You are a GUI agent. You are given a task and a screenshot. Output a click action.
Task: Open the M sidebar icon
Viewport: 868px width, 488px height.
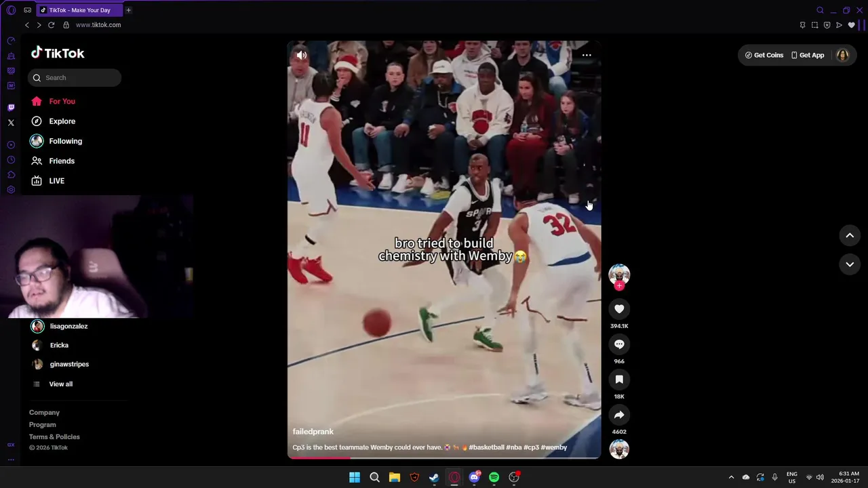pyautogui.click(x=11, y=86)
